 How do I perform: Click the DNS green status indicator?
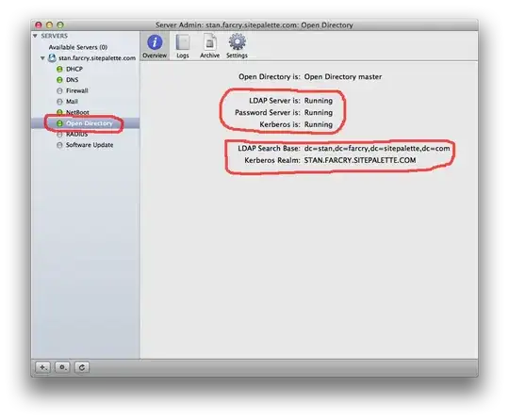59,80
